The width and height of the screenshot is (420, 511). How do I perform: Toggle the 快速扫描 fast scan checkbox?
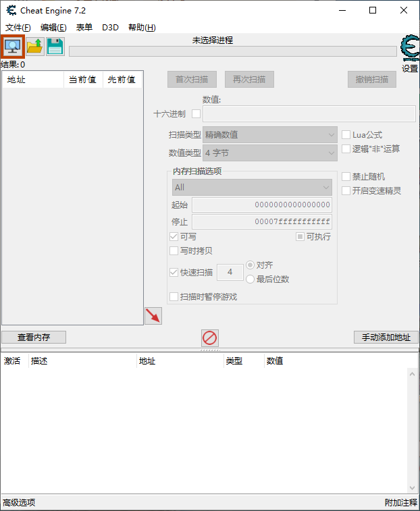click(174, 273)
